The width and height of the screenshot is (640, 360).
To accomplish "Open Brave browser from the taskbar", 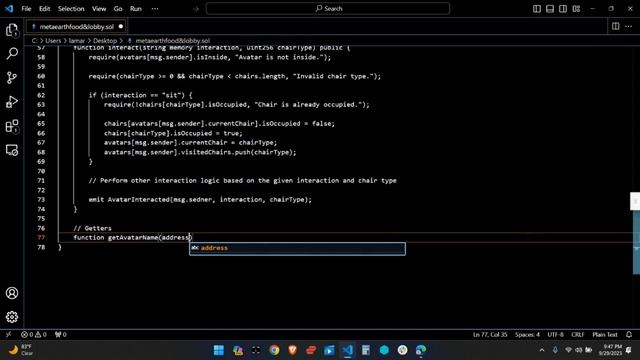I will pyautogui.click(x=293, y=350).
